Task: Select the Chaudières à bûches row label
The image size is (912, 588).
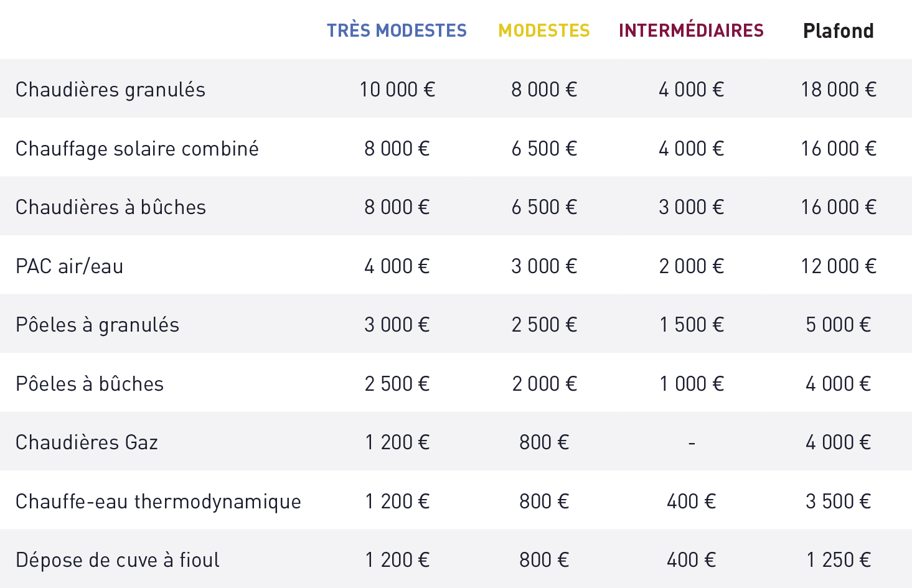Action: (x=111, y=207)
